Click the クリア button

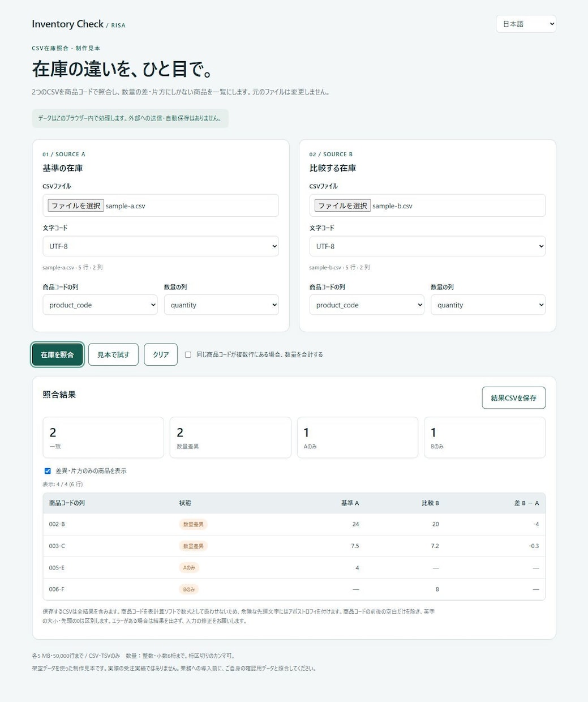point(161,354)
